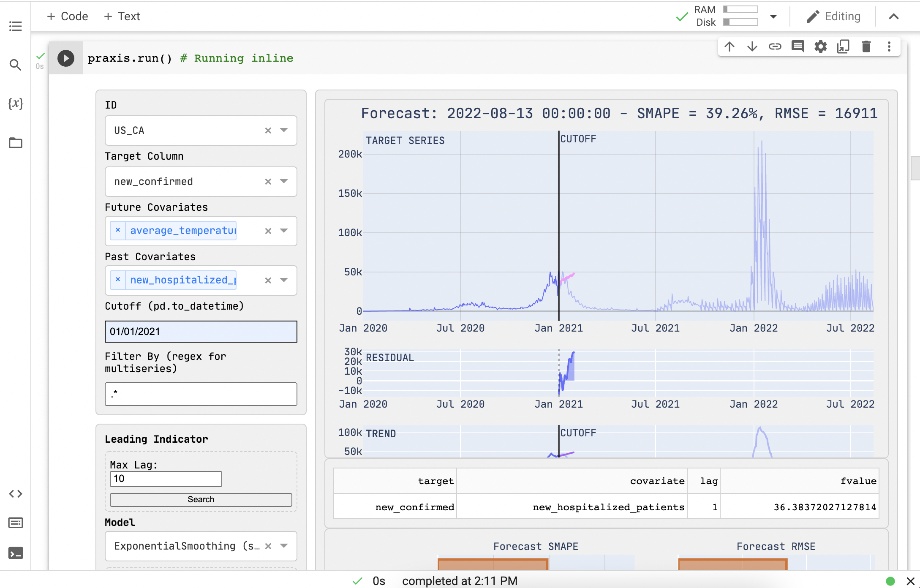Click the new_confirmed table cell
Image resolution: width=920 pixels, height=588 pixels.
395,507
